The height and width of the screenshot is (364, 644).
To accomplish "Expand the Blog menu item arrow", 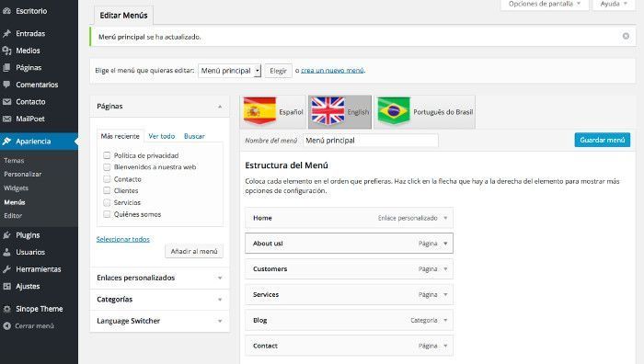I will click(445, 320).
